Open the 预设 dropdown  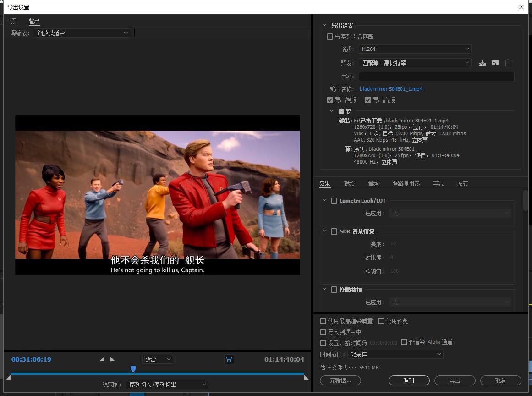click(415, 63)
